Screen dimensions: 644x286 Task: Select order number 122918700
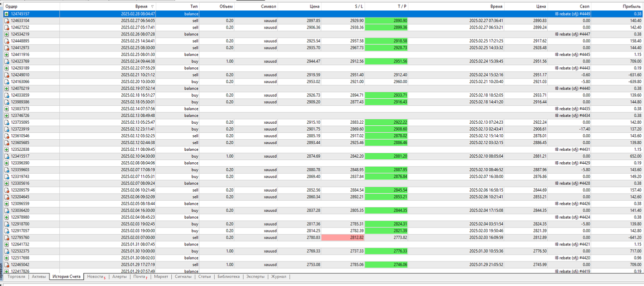[x=20, y=224]
